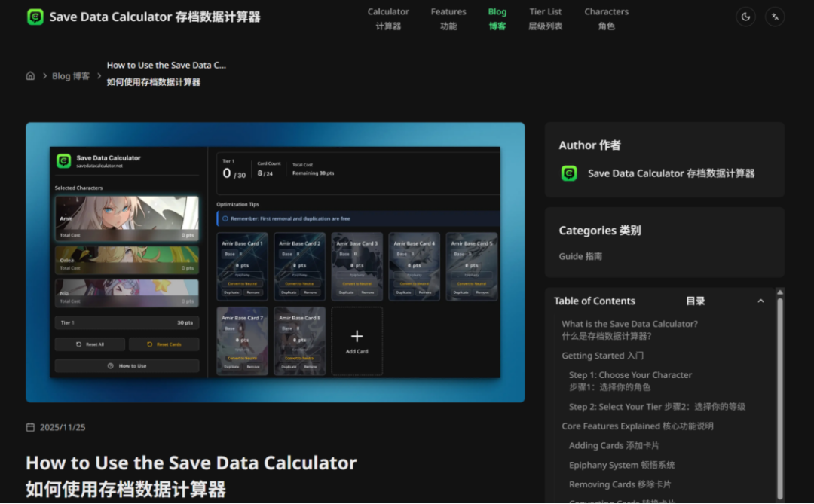Open the Calculator nav item
Image resolution: width=814 pixels, height=504 pixels.
click(x=388, y=19)
